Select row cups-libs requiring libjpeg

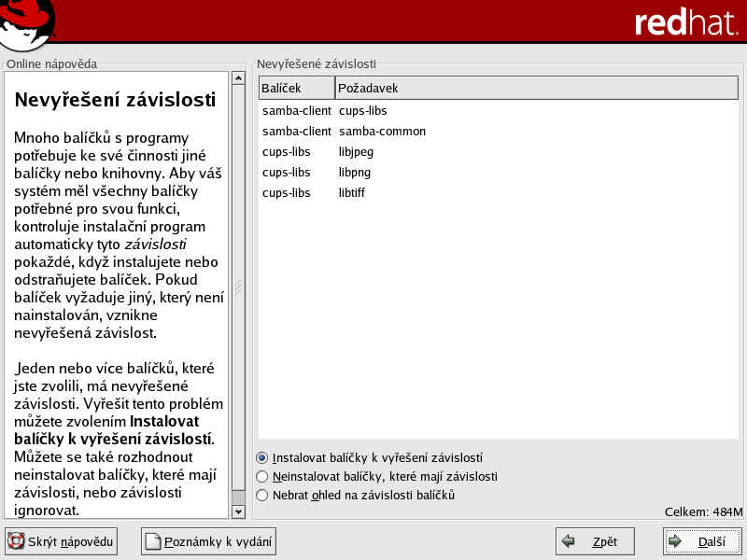pyautogui.click(x=499, y=152)
